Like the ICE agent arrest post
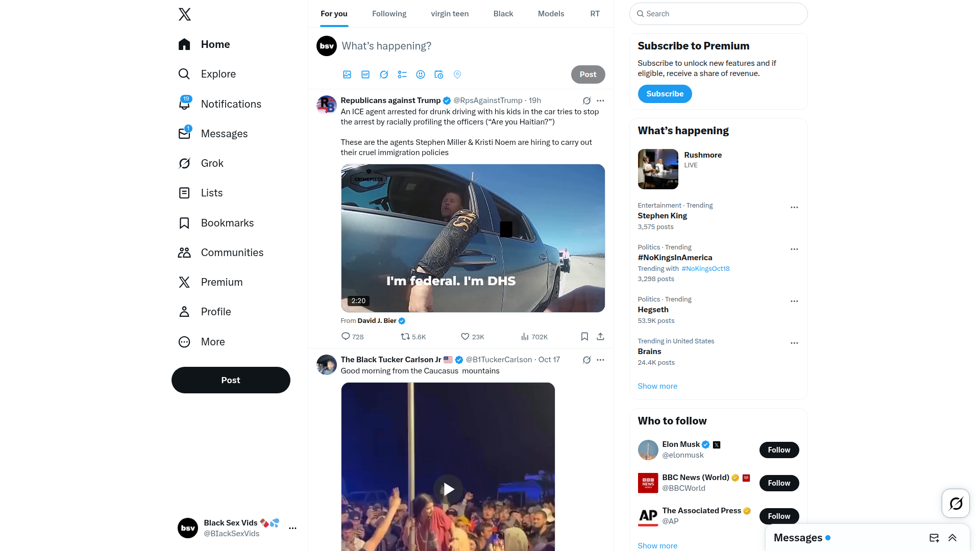Screen dimensions: 980x551 465,337
